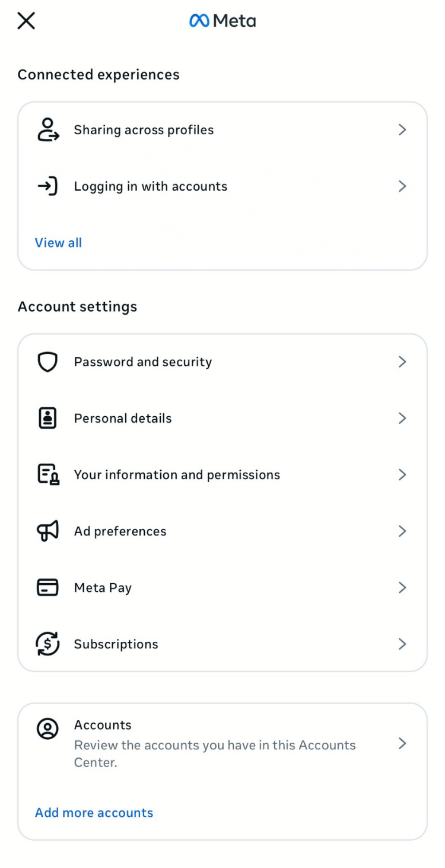The image size is (445, 868).
Task: Tap the information and permissions document-lock icon
Action: pos(48,475)
